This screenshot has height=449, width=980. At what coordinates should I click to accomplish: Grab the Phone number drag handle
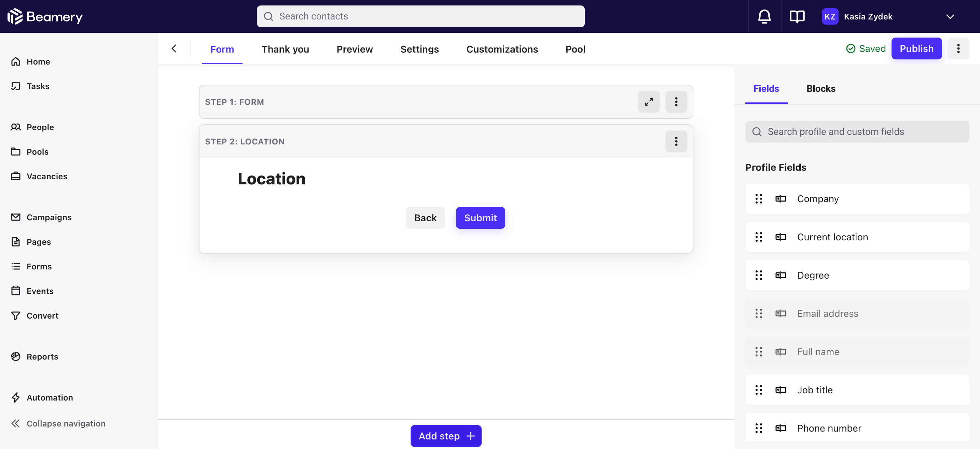(x=759, y=429)
